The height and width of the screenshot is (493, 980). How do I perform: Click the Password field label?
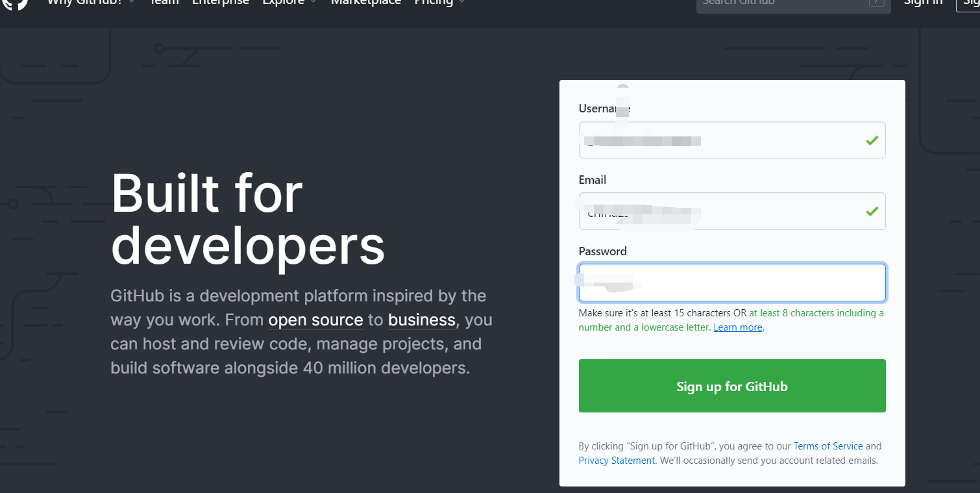603,251
